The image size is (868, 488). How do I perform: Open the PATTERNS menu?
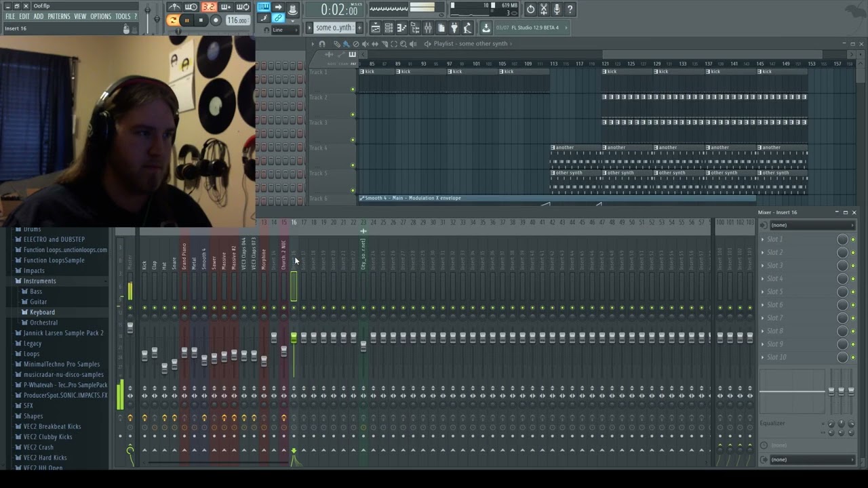[58, 16]
